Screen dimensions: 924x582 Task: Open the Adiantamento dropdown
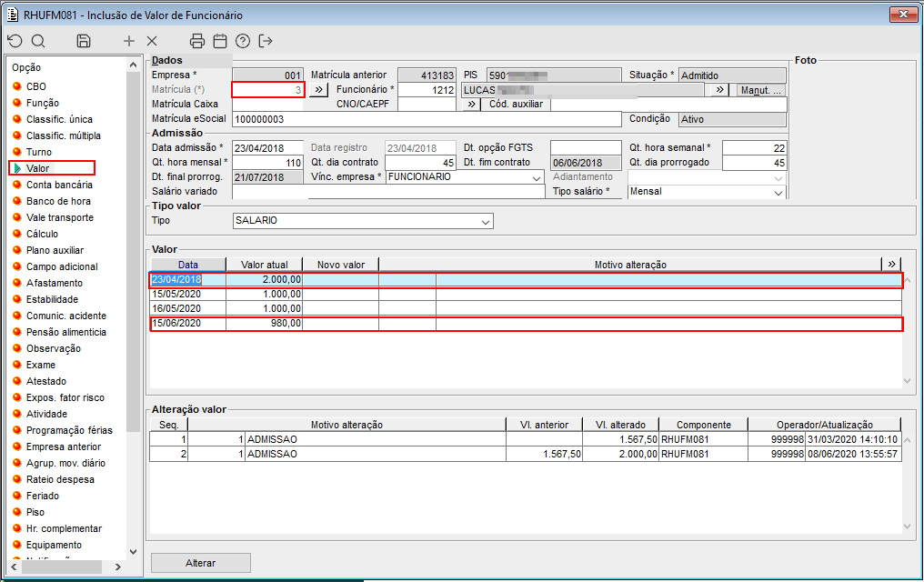[778, 177]
